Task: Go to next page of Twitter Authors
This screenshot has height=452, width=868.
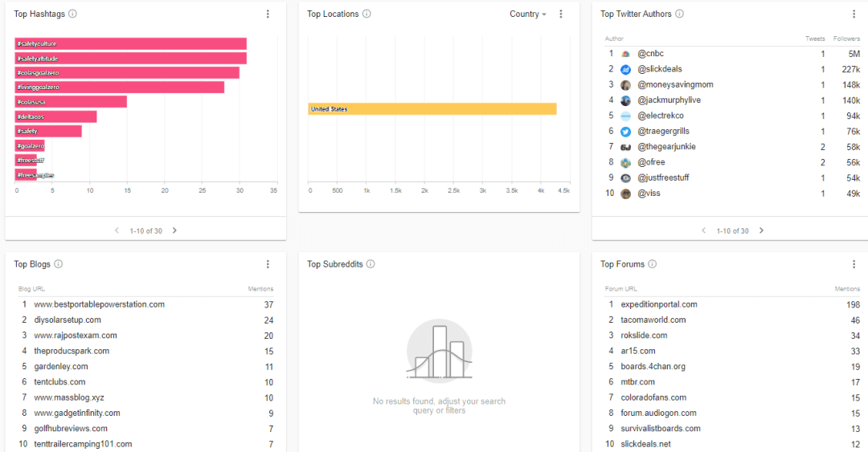Action: click(761, 230)
